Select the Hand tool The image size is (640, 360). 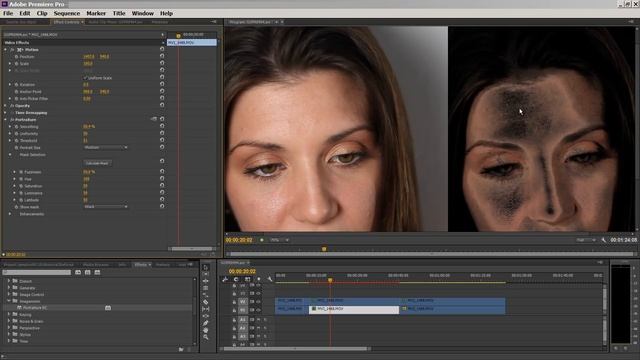click(206, 330)
